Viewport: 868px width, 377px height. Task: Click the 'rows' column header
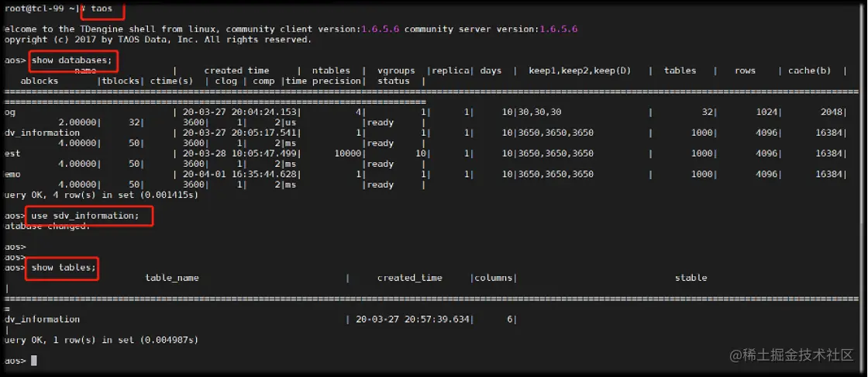(x=745, y=71)
